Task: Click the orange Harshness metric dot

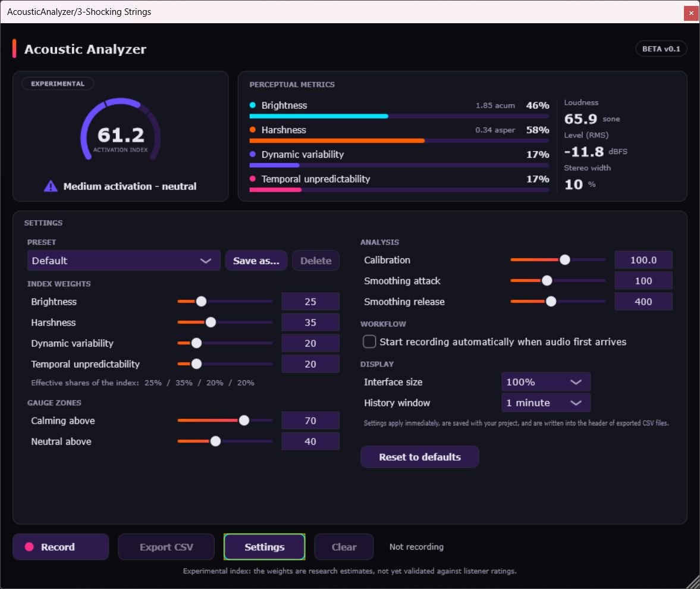Action: pyautogui.click(x=253, y=130)
